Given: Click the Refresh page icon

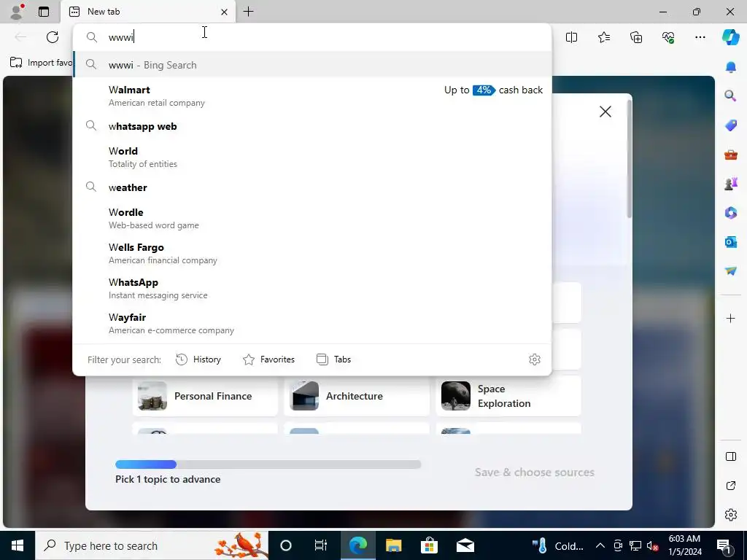Looking at the screenshot, I should click(53, 37).
